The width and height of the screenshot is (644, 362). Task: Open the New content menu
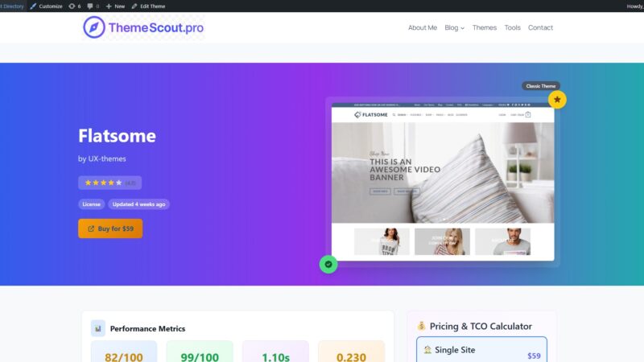[115, 6]
